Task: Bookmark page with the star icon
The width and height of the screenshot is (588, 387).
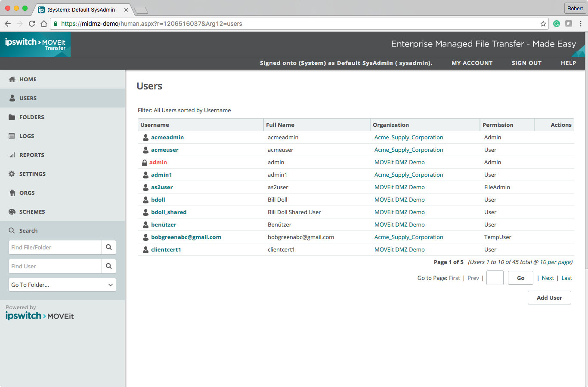Action: click(543, 24)
